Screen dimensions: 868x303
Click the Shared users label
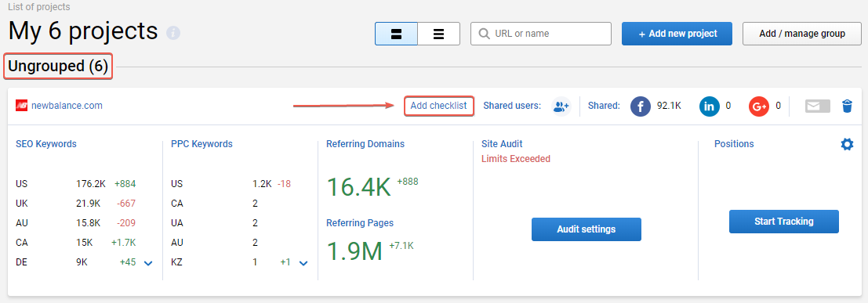pyautogui.click(x=512, y=106)
